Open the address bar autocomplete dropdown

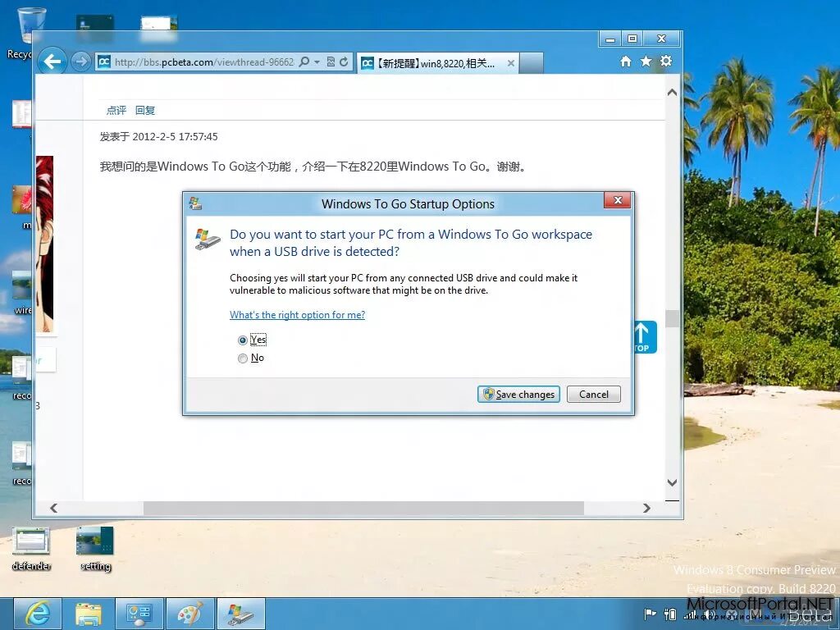(317, 62)
